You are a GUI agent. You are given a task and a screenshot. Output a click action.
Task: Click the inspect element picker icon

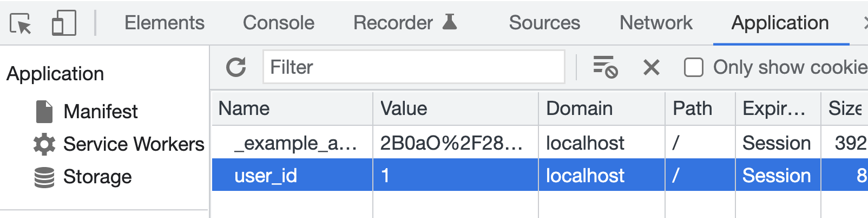click(x=21, y=23)
